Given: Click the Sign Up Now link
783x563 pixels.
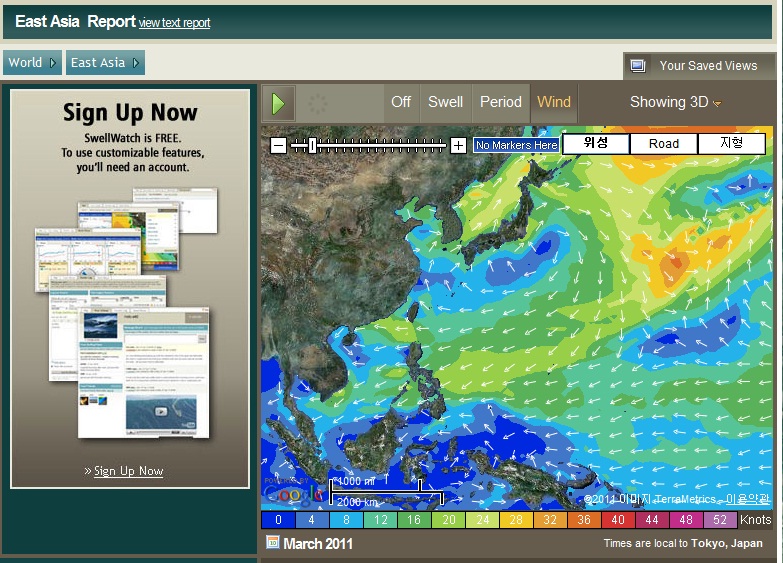Looking at the screenshot, I should tap(128, 471).
